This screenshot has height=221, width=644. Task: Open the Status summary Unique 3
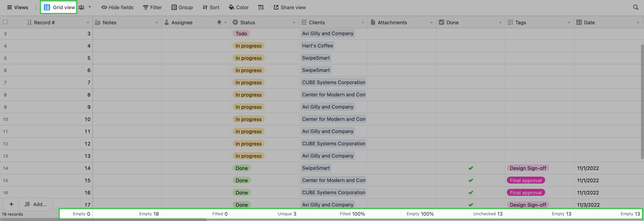pos(287,214)
